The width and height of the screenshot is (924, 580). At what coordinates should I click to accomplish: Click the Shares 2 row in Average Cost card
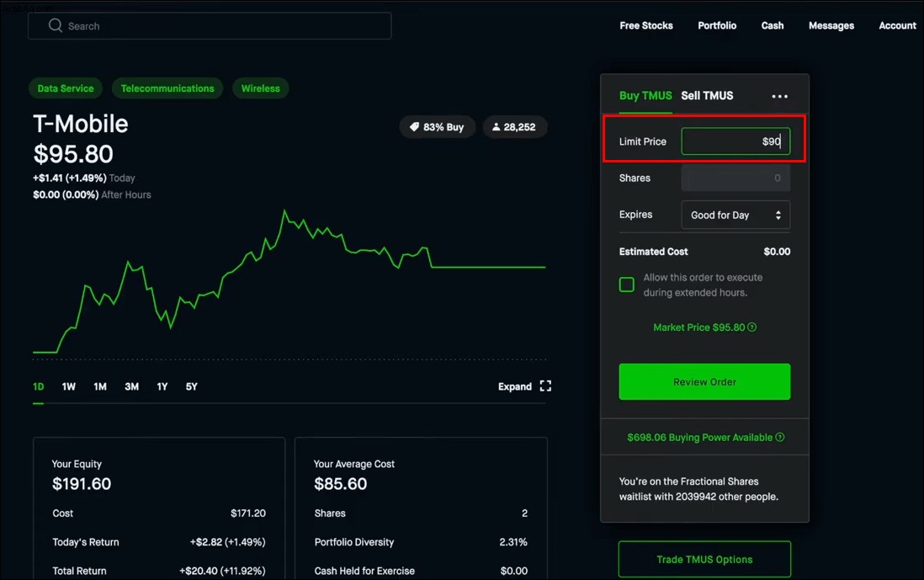[x=421, y=513]
